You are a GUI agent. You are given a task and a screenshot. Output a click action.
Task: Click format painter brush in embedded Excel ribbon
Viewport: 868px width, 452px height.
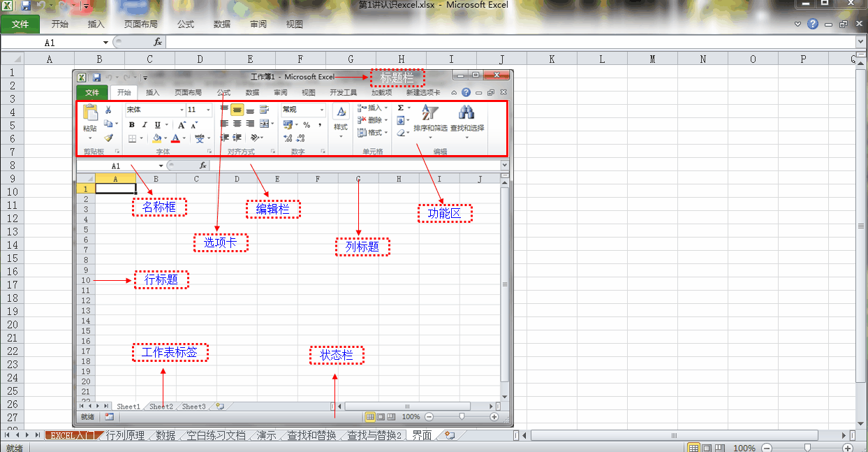108,138
